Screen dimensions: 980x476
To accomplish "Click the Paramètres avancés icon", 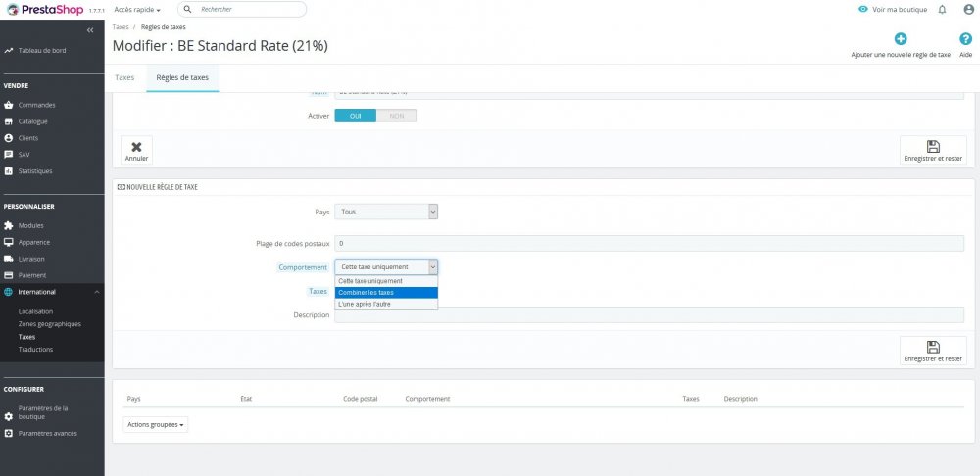I will point(9,434).
